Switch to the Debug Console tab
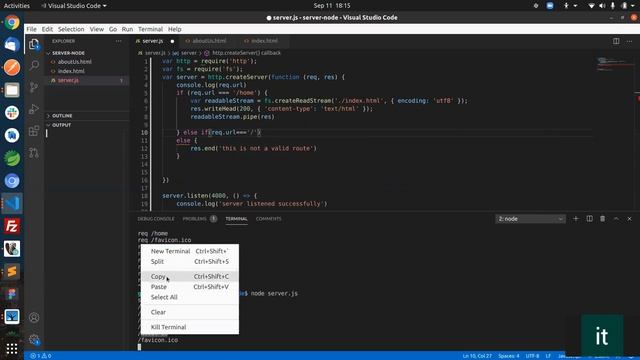Viewport: 640px width, 360px height. (x=156, y=219)
